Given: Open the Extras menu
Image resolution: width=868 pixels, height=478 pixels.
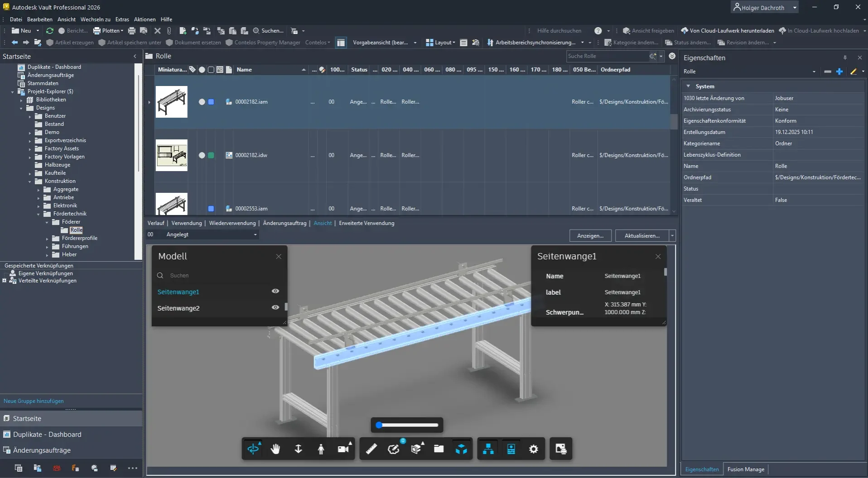Looking at the screenshot, I should pyautogui.click(x=122, y=19).
